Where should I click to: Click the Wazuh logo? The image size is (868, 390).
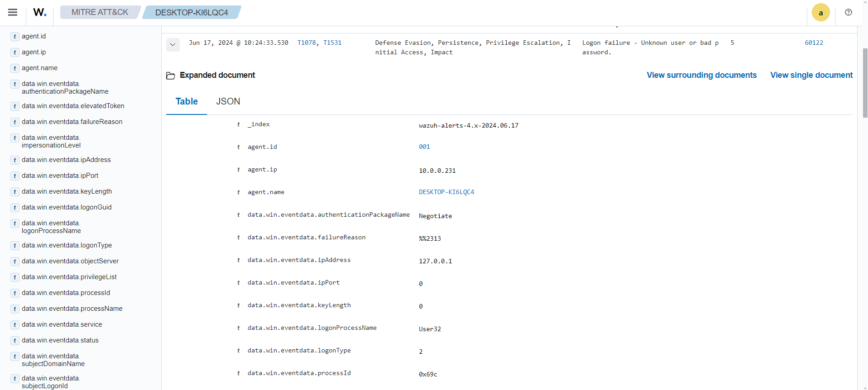pyautogui.click(x=40, y=12)
